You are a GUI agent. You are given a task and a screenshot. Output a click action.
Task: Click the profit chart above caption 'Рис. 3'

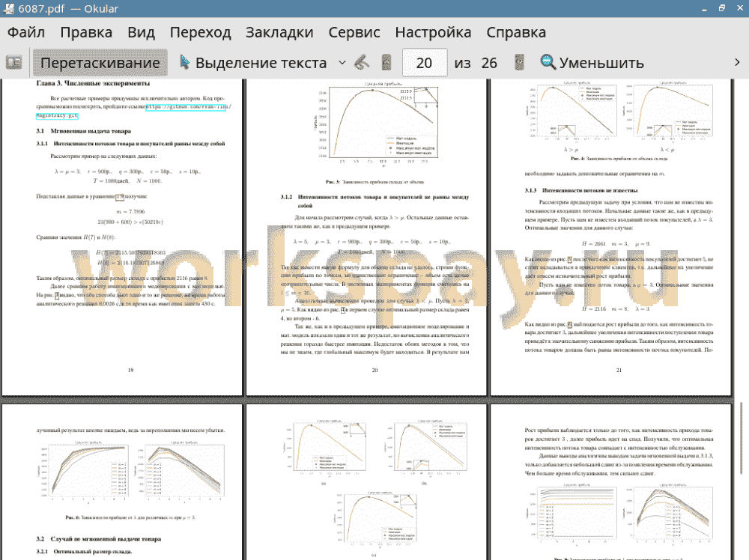(377, 122)
